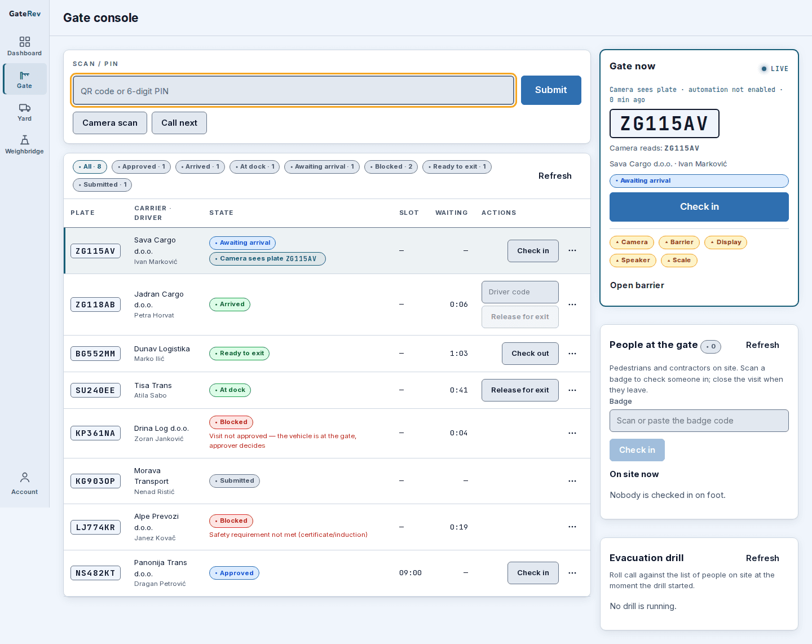812x644 pixels.
Task: Filter by Arrived chip
Action: point(200,167)
